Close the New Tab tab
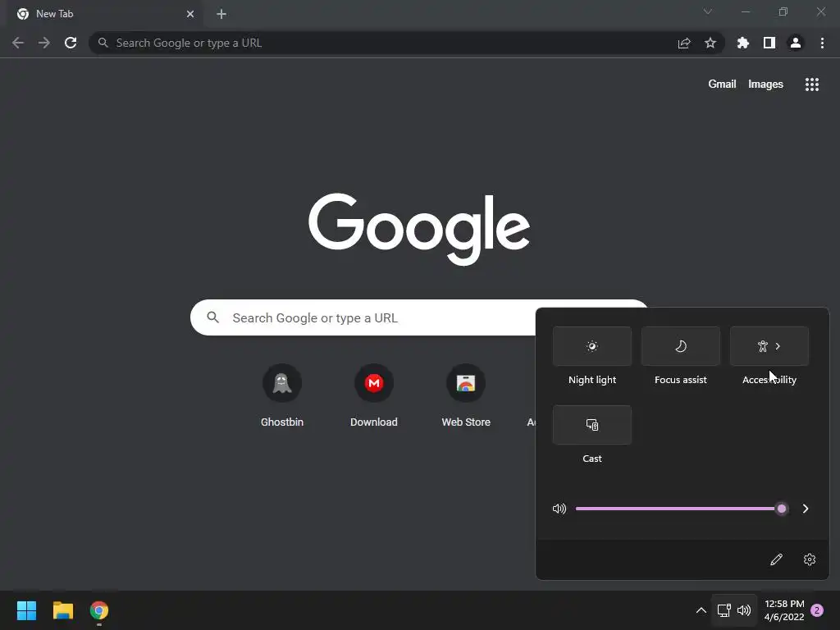This screenshot has width=840, height=630. point(190,14)
